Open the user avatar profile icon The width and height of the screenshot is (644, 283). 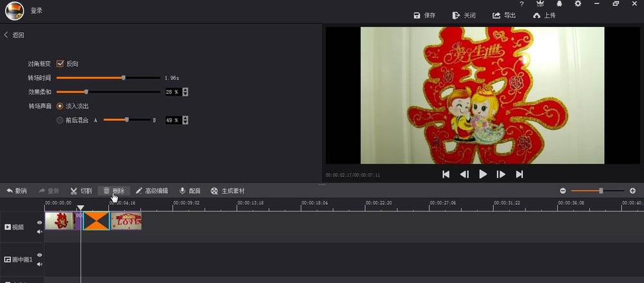(x=14, y=11)
